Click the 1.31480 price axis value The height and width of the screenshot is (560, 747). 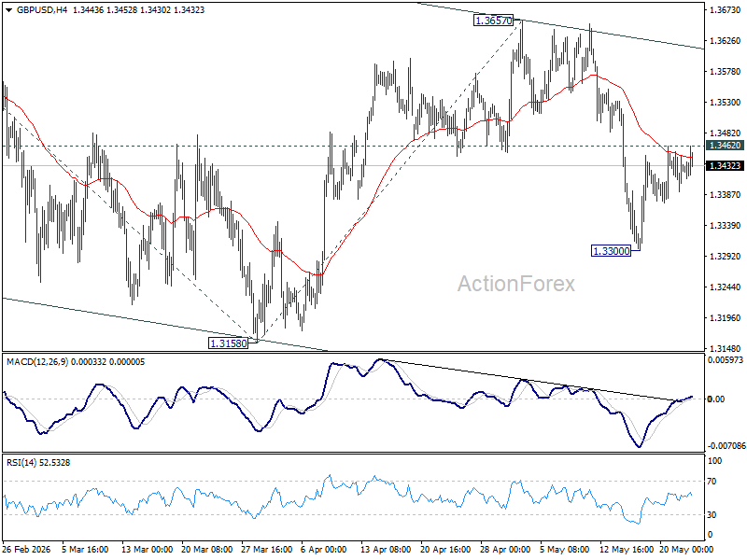pyautogui.click(x=726, y=348)
